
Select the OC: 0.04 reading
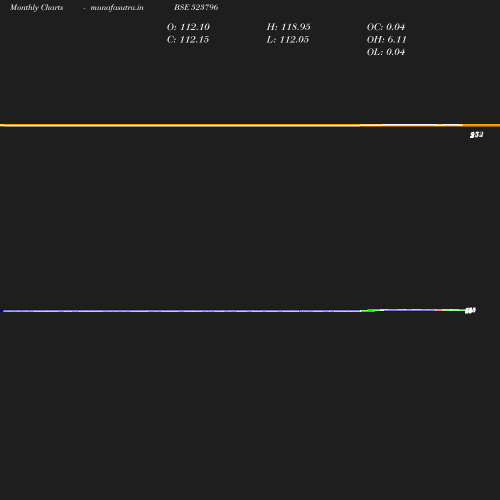[x=386, y=27]
